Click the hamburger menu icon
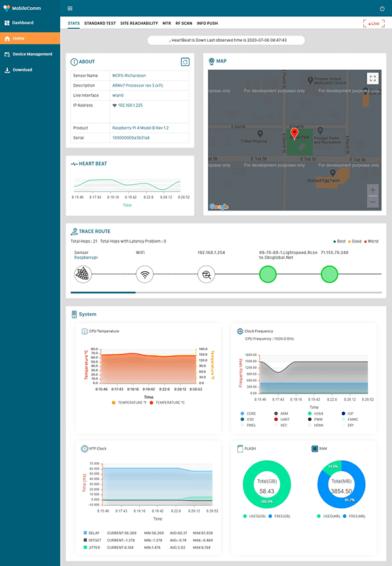The height and width of the screenshot is (566, 392). [x=71, y=8]
